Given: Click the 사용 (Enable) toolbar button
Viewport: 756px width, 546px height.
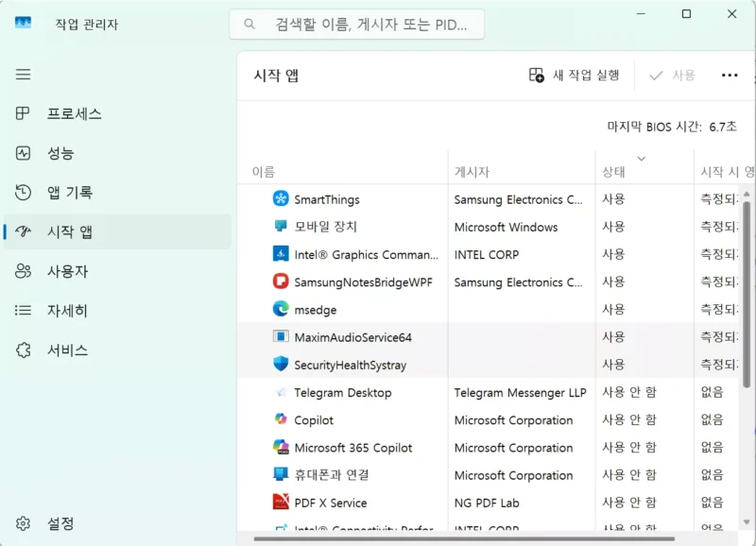Looking at the screenshot, I should [672, 76].
